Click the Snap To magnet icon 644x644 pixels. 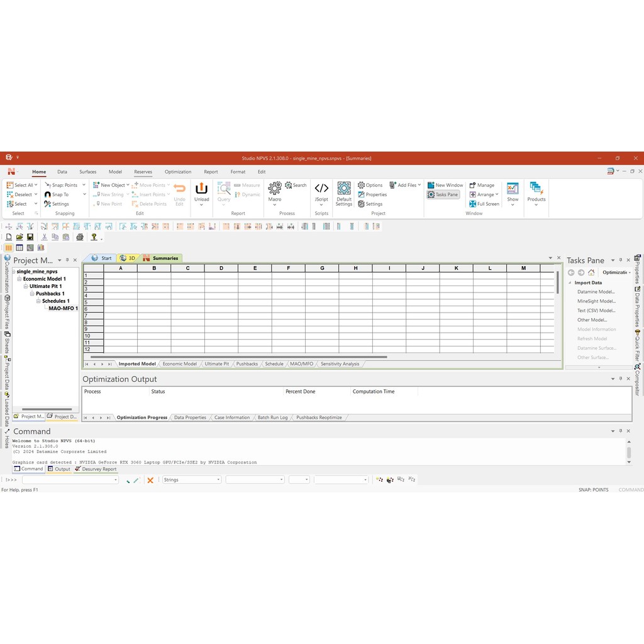pos(48,195)
